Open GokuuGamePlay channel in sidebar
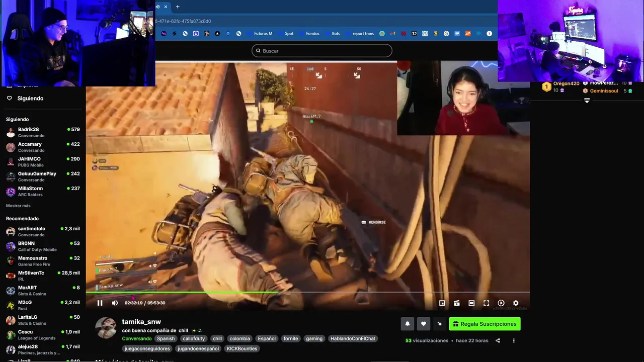 click(43, 176)
